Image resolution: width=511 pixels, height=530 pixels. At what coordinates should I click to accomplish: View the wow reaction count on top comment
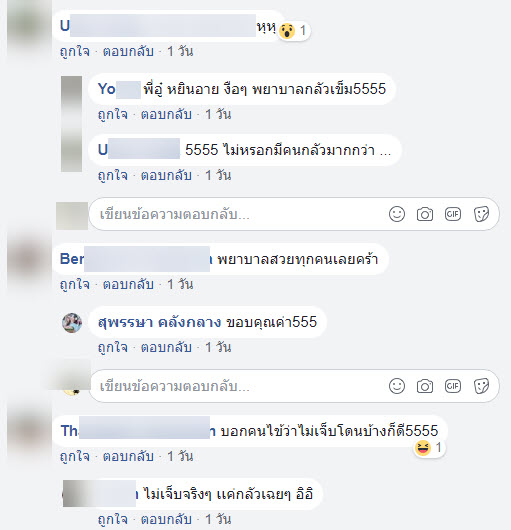pyautogui.click(x=293, y=31)
